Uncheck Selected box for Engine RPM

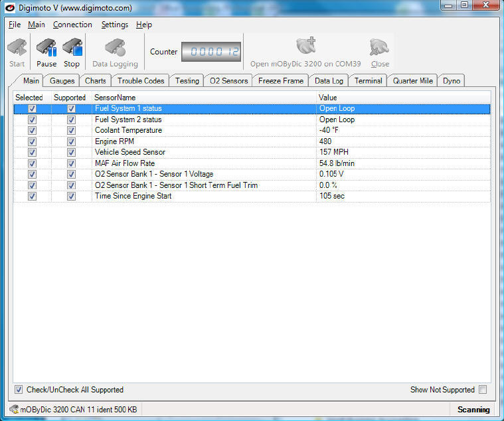32,141
